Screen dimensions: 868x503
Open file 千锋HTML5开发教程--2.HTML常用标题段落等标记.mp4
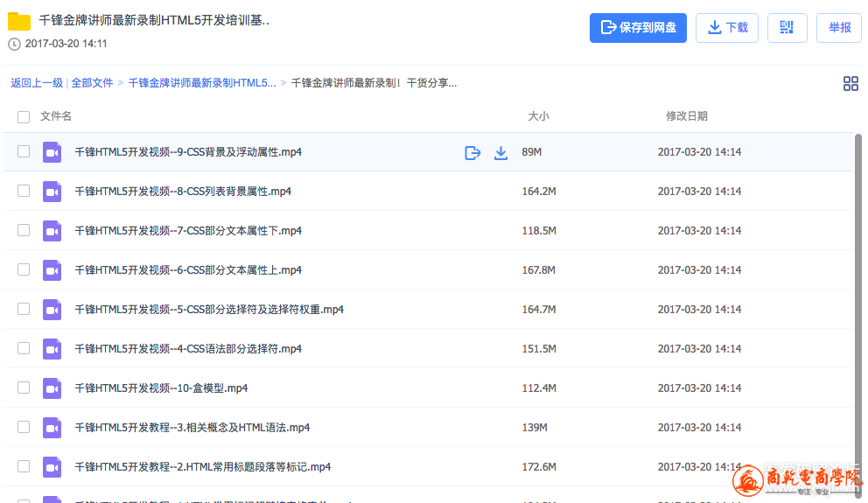pos(203,466)
